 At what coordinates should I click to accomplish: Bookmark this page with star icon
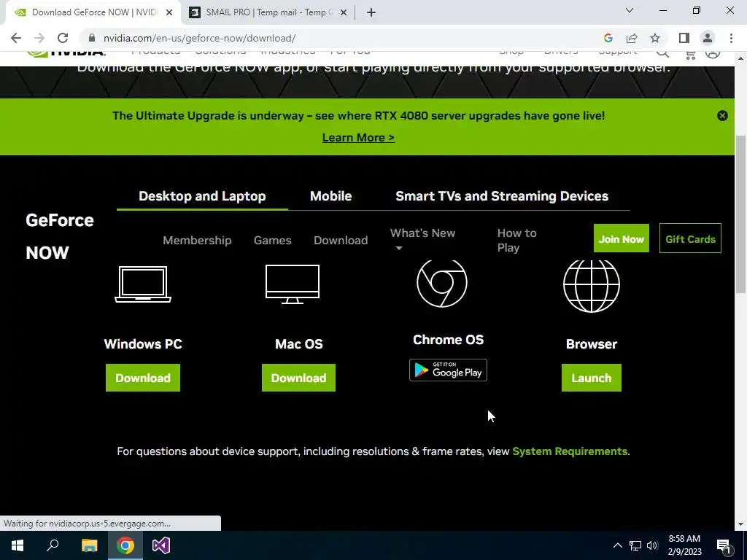656,38
